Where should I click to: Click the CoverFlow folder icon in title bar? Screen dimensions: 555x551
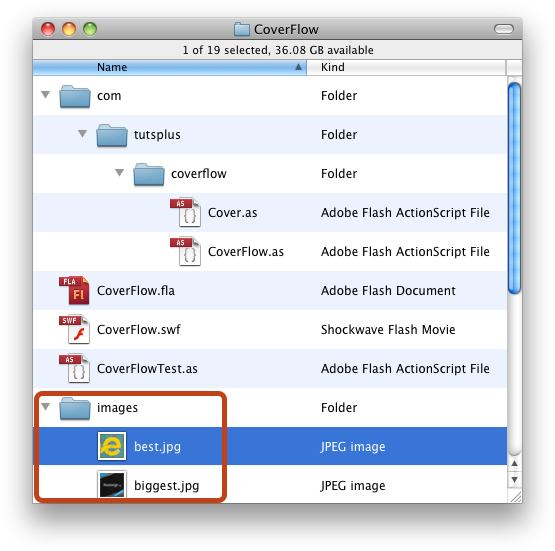click(242, 29)
